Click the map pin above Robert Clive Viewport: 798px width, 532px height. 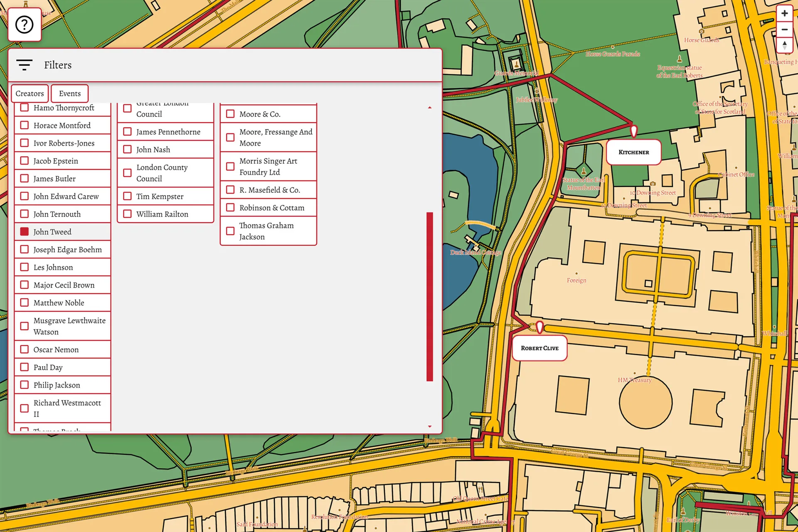[539, 327]
